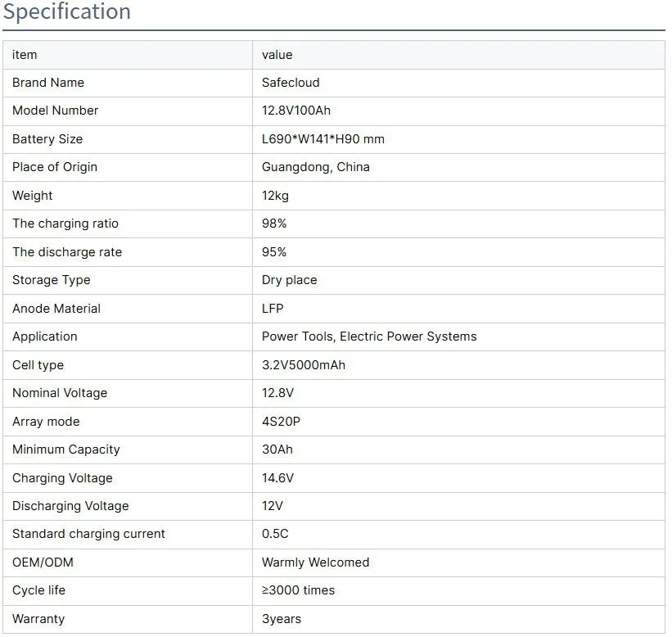Click the 'Model Number' label
This screenshot has width=672, height=637.
coord(56,111)
